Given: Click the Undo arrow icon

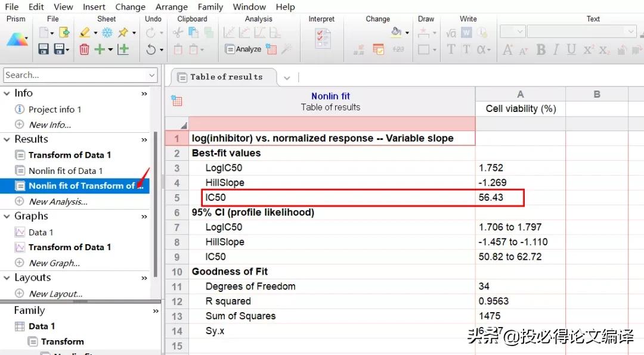Looking at the screenshot, I should point(151,49).
